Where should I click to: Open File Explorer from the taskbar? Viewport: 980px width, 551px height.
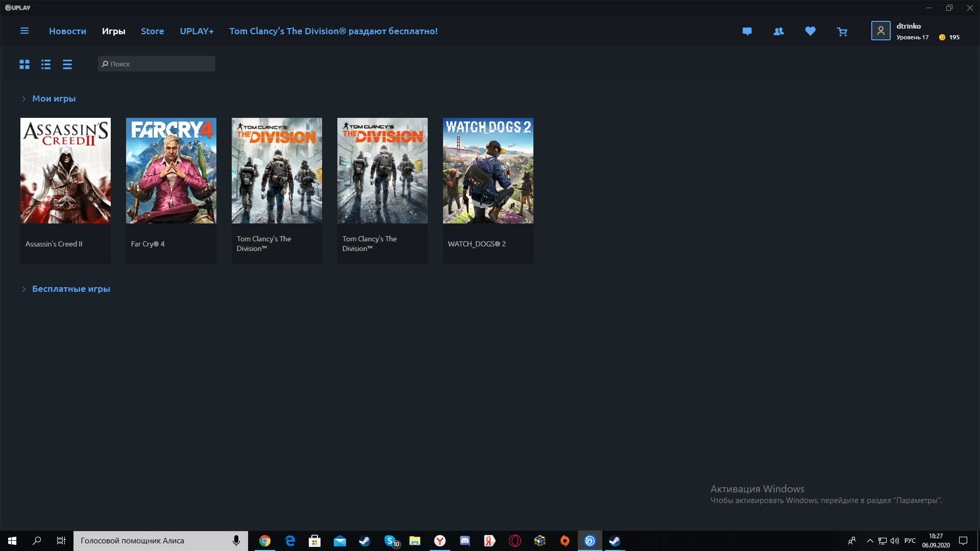point(414,541)
